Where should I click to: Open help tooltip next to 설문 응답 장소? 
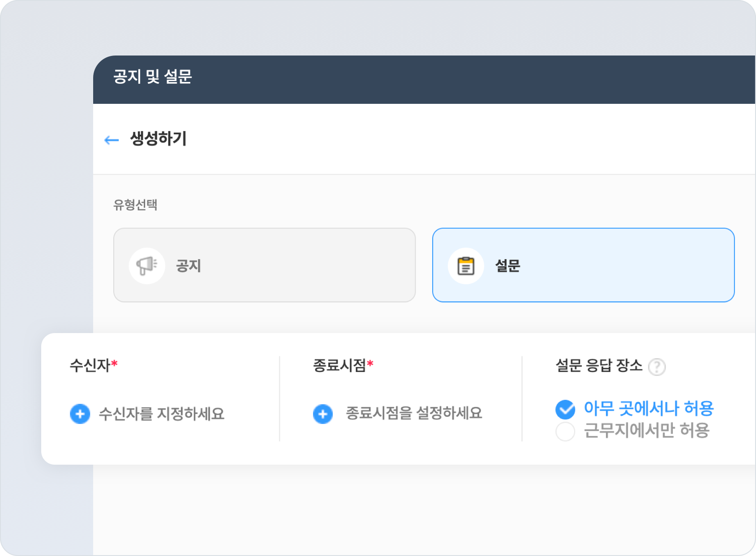point(657,367)
